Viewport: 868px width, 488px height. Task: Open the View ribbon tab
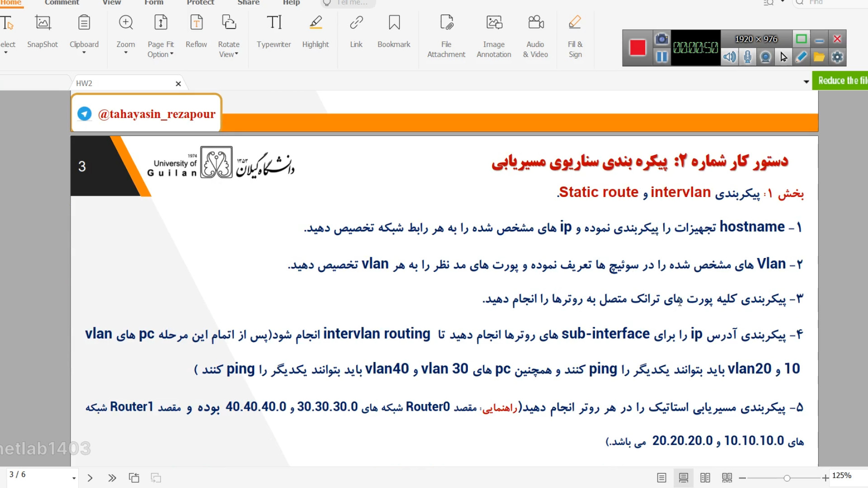[112, 3]
